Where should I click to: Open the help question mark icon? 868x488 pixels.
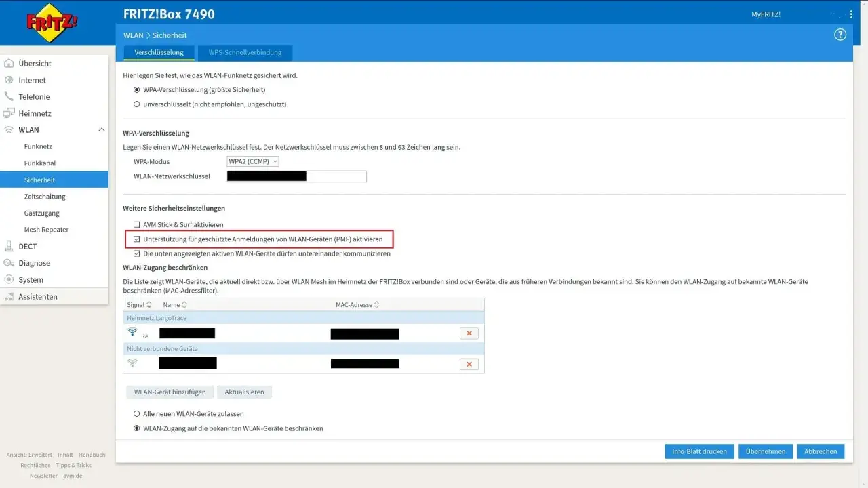pos(840,35)
